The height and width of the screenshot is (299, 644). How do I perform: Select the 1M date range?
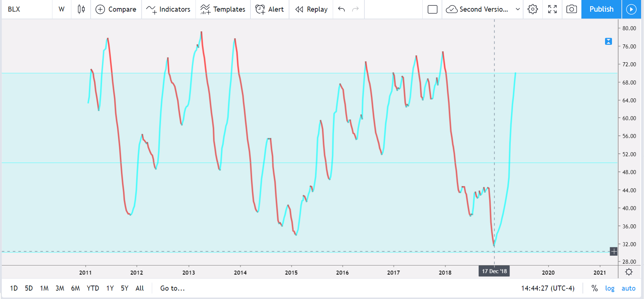click(44, 288)
